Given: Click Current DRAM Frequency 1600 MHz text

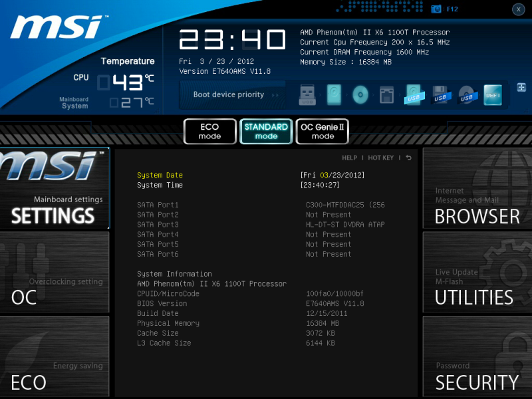Looking at the screenshot, I should [364, 52].
